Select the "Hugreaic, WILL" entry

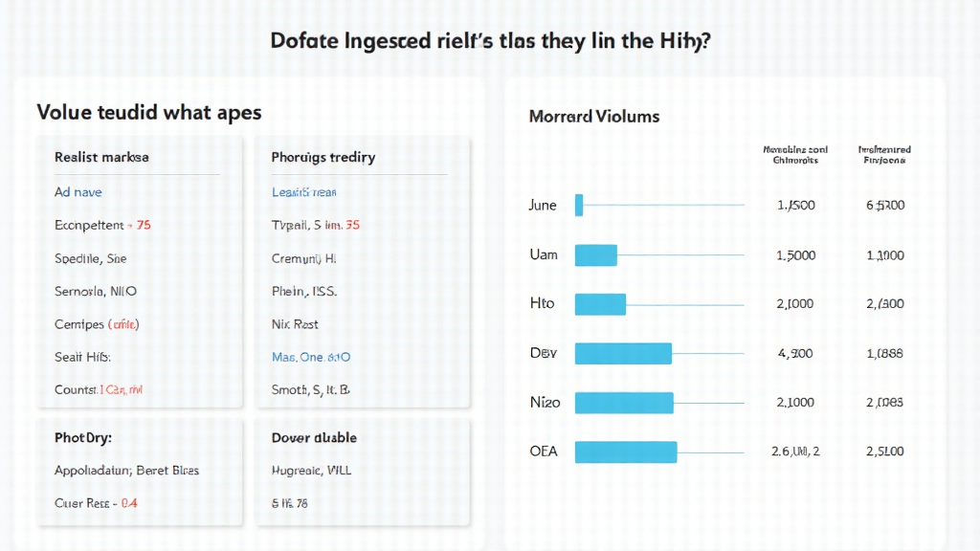tap(311, 470)
